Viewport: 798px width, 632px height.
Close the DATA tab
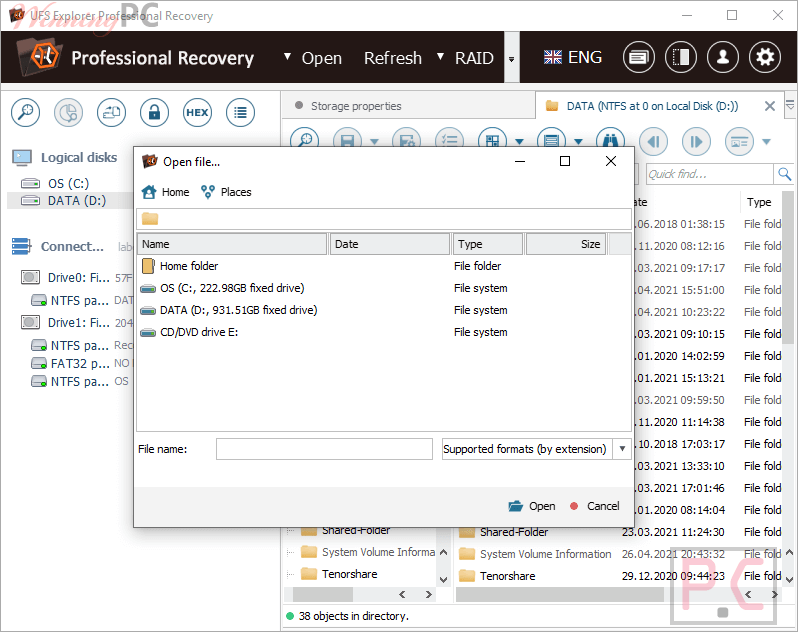pos(770,106)
